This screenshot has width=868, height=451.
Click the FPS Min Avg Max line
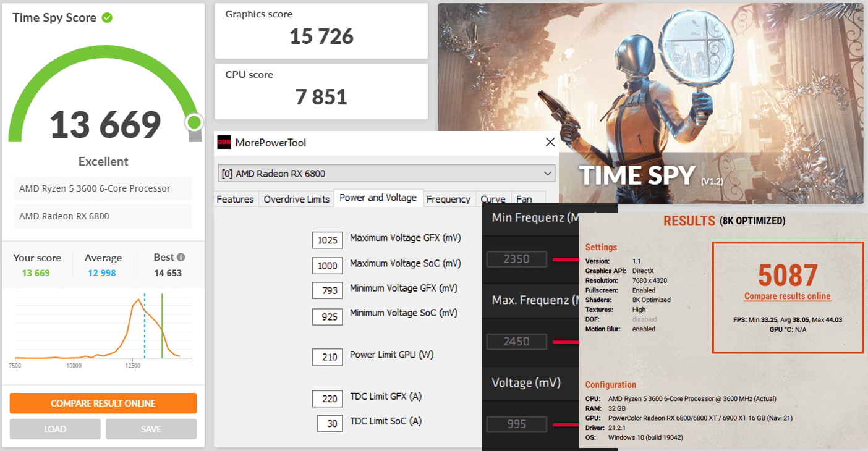click(x=788, y=319)
